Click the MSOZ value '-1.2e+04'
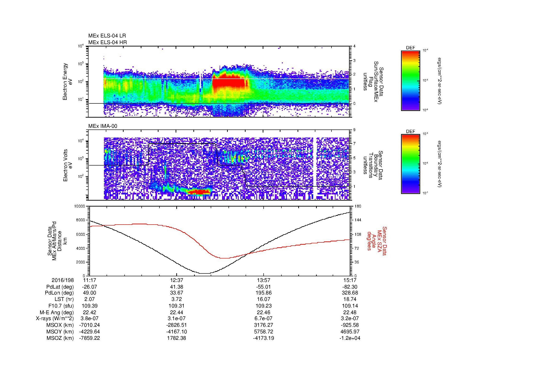The image size is (555, 392). 350,338
